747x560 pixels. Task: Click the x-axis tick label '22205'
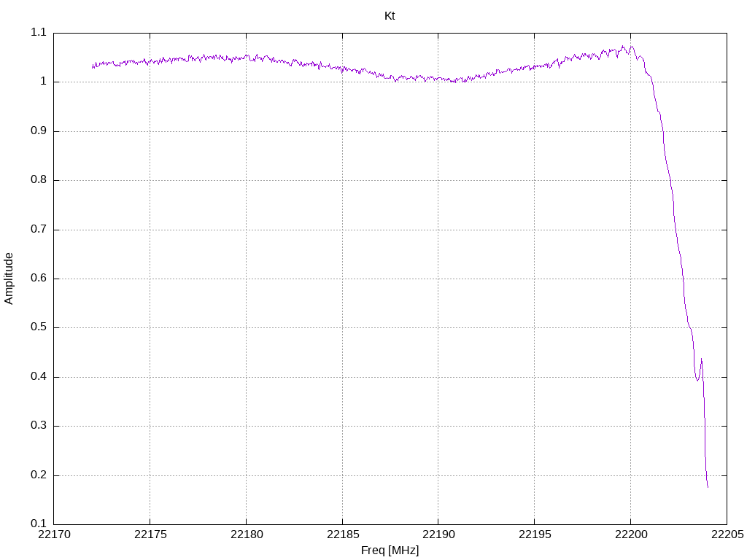727,534
